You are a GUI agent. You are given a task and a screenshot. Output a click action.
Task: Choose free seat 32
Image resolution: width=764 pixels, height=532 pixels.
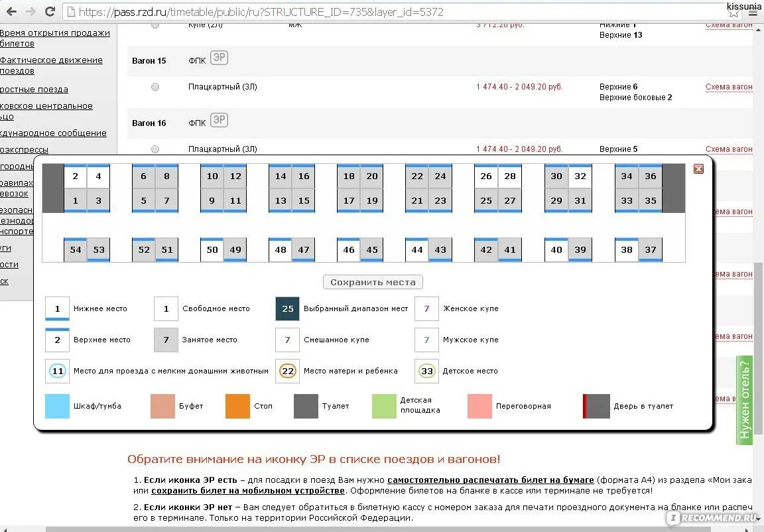pyautogui.click(x=580, y=176)
